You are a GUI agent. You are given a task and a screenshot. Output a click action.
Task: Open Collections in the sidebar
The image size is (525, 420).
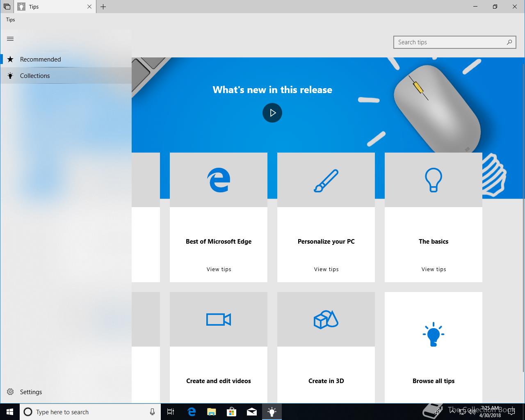click(66, 75)
